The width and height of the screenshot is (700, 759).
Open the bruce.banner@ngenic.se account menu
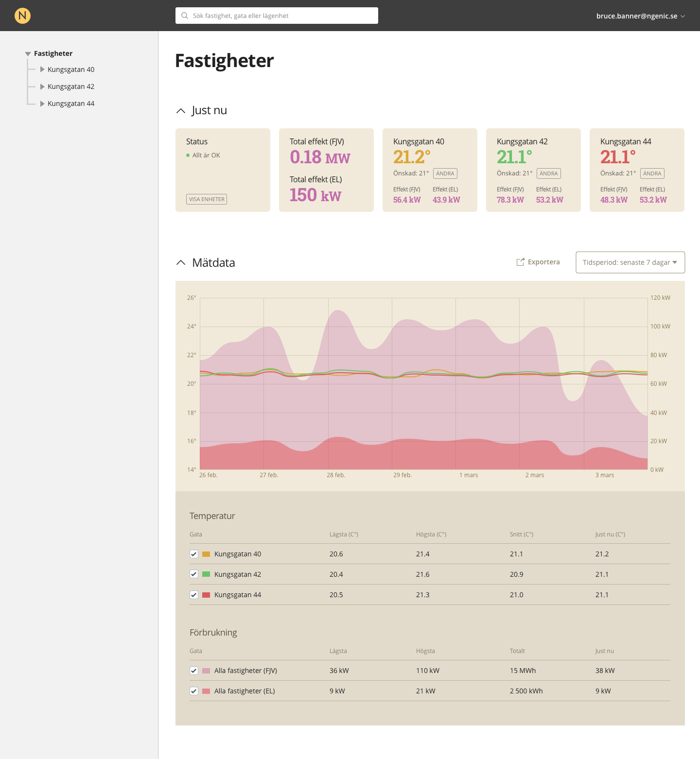(x=641, y=16)
